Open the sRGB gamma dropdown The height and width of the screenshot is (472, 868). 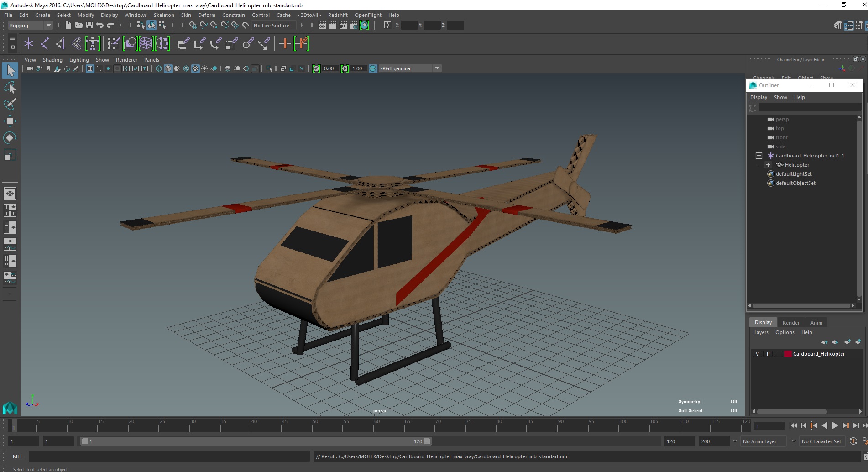[410, 68]
